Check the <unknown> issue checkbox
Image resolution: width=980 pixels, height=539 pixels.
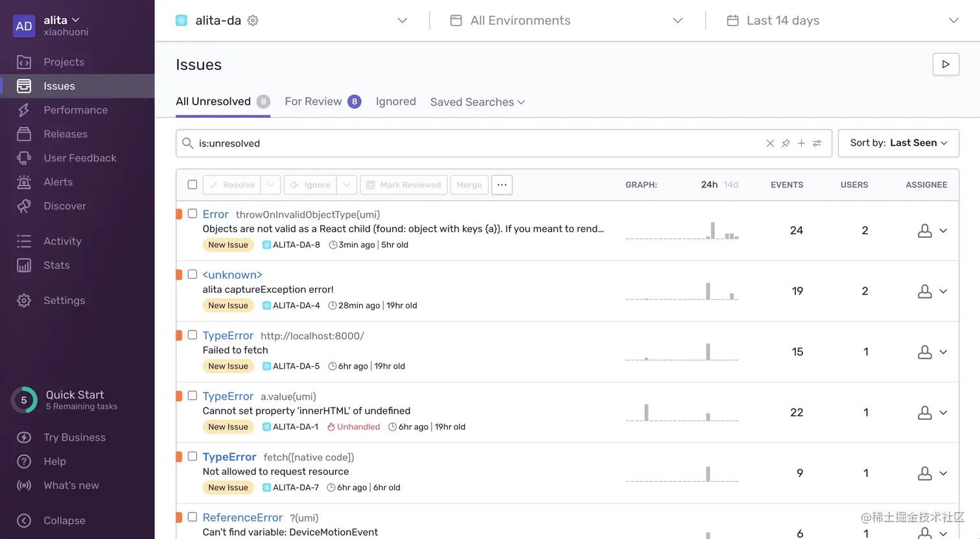point(192,274)
